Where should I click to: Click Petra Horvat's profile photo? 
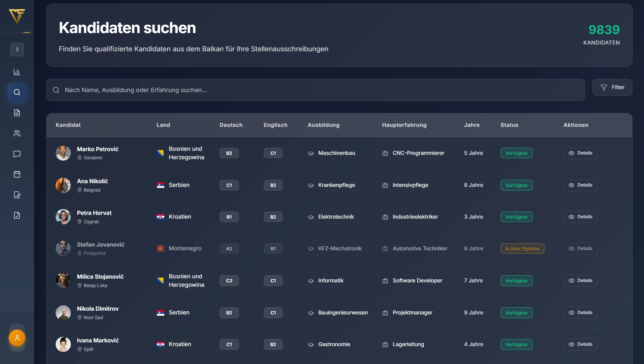(x=63, y=217)
